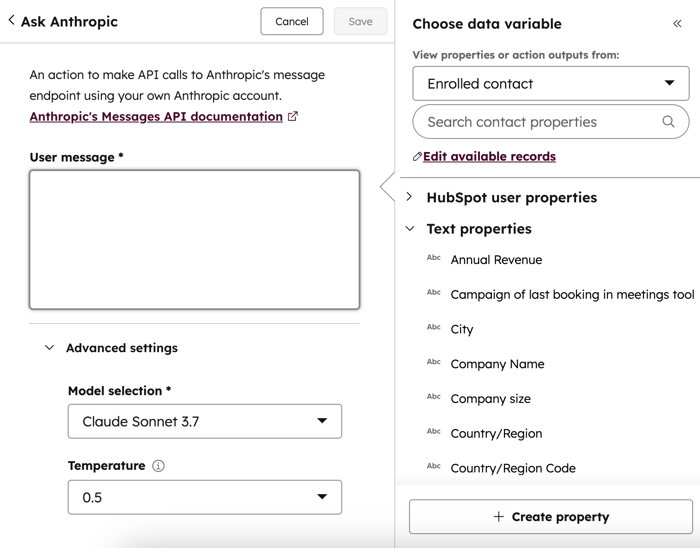Viewport: 700px width, 548px height.
Task: Click the Abc icon next to Annual Revenue
Action: tap(433, 258)
